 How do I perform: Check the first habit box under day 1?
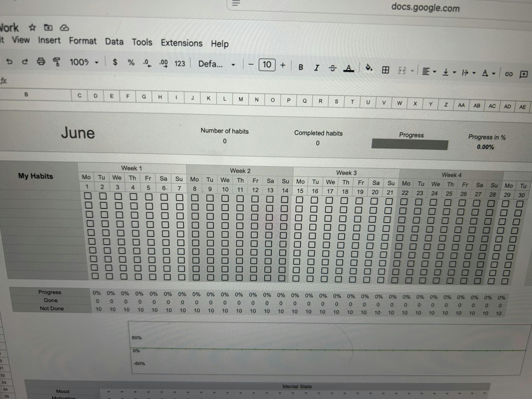[88, 196]
